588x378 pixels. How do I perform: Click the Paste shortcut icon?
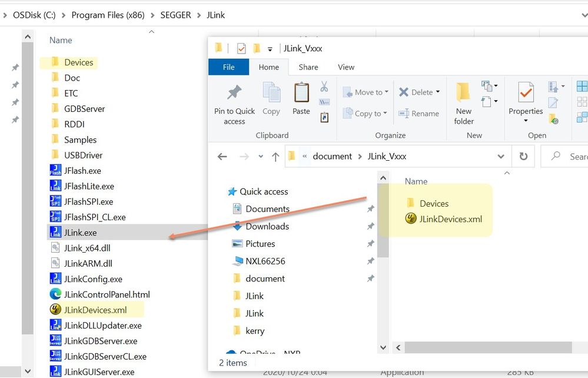(x=324, y=117)
